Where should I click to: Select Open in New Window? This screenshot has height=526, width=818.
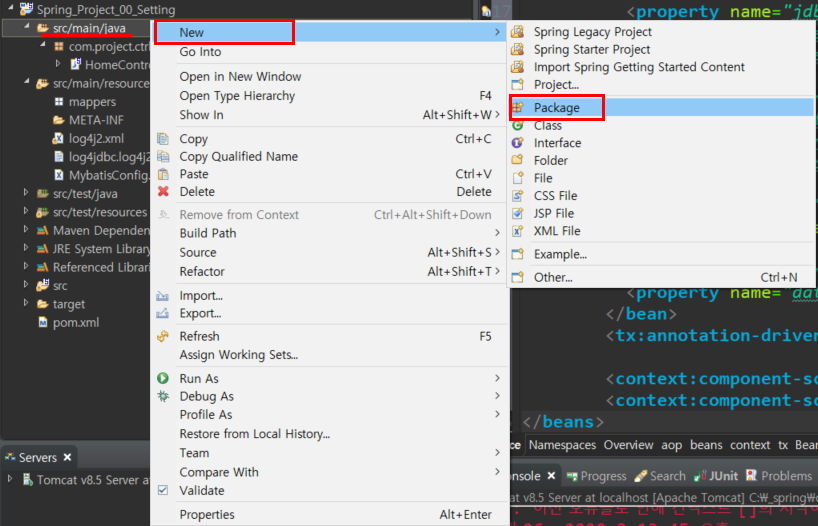tap(329, 77)
